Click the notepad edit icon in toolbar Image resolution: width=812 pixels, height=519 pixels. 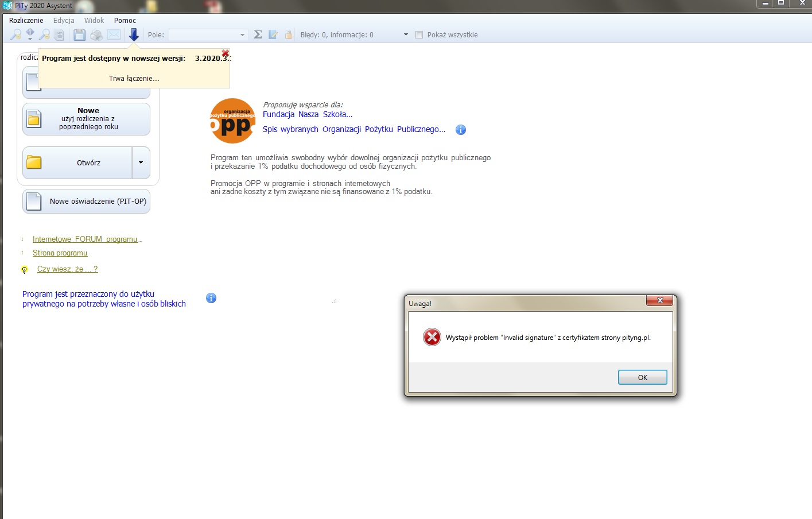click(273, 35)
